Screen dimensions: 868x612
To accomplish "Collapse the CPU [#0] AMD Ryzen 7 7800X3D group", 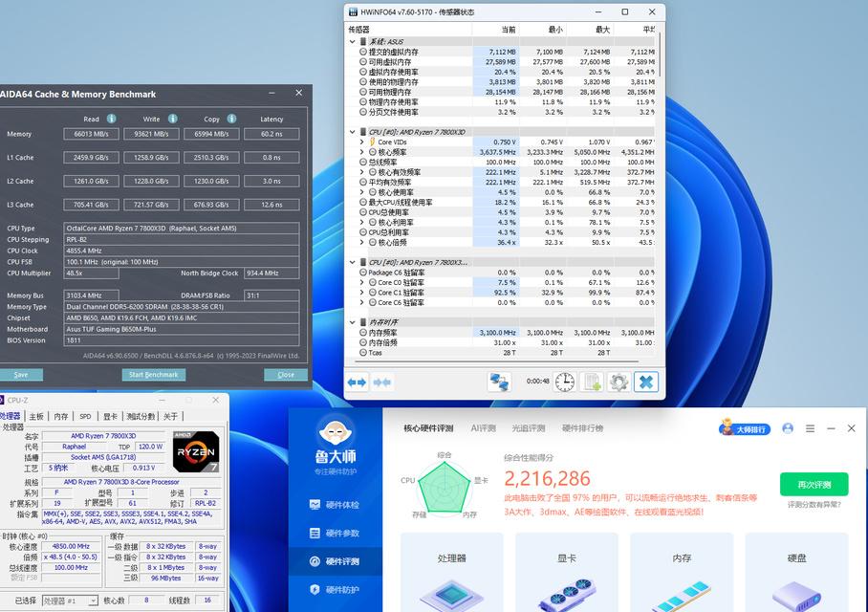I will [353, 132].
